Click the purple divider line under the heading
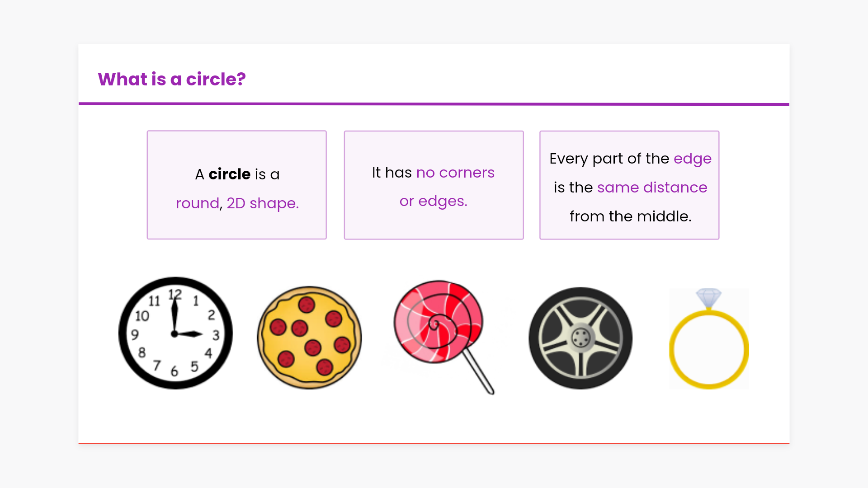 point(434,104)
